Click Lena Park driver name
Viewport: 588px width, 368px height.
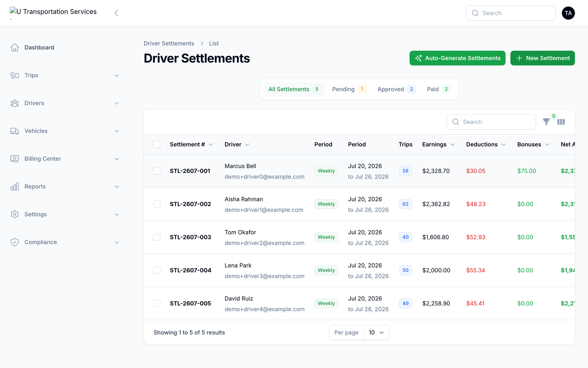click(x=238, y=265)
